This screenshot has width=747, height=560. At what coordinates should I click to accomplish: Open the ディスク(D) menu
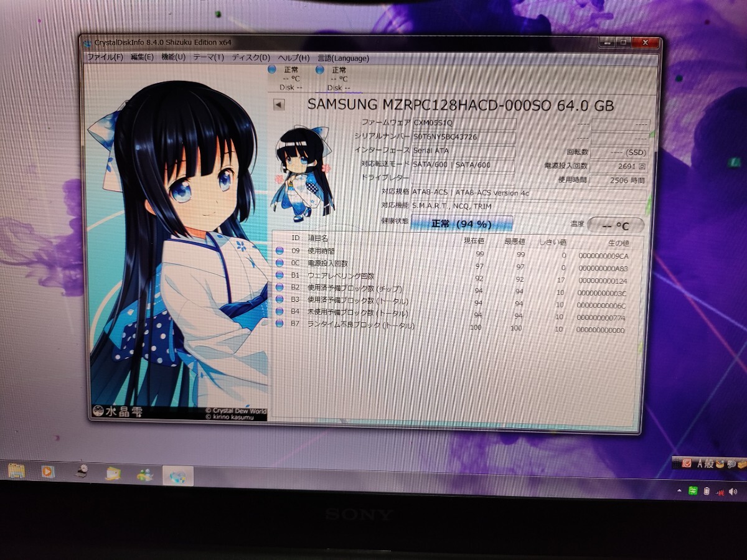(251, 58)
